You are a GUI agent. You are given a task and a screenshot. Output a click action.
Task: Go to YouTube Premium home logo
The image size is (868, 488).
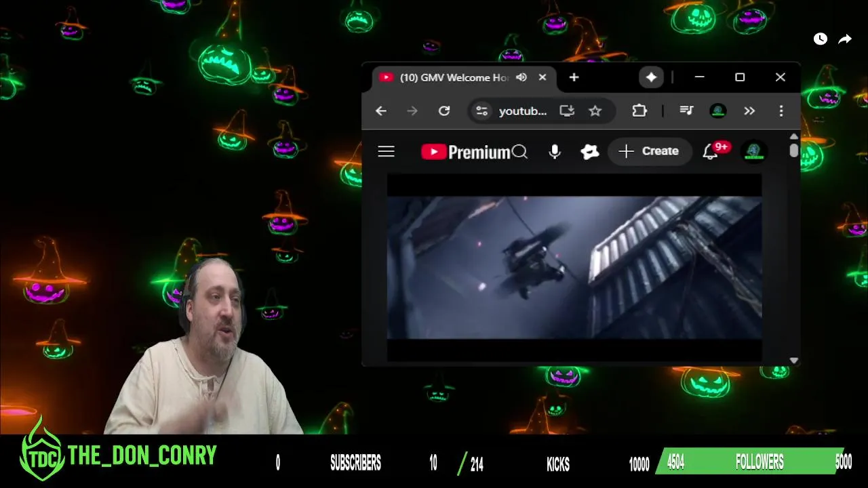pyautogui.click(x=465, y=152)
